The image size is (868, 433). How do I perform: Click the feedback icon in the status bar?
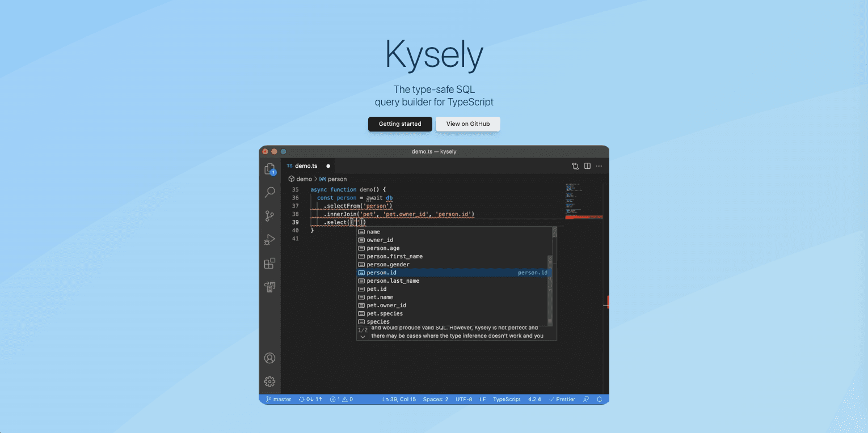pyautogui.click(x=586, y=399)
